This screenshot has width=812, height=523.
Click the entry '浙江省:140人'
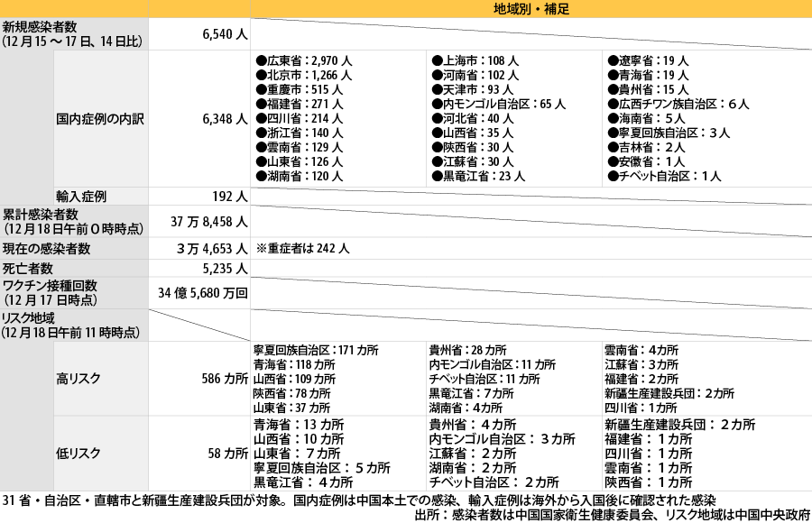(299, 133)
